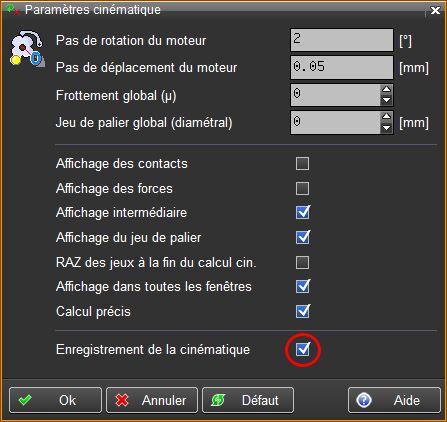Enable Affichage des forces checkbox

click(302, 188)
